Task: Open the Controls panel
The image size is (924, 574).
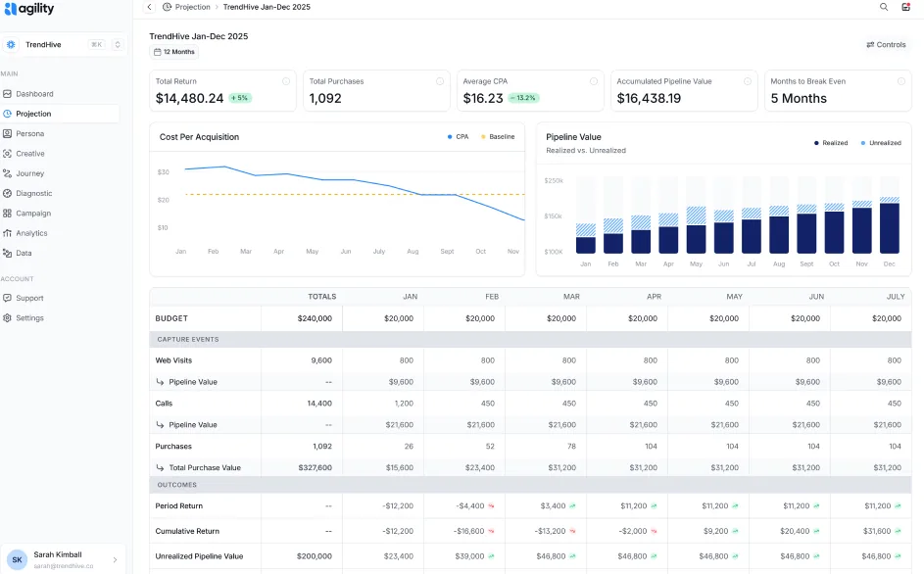Action: (886, 45)
